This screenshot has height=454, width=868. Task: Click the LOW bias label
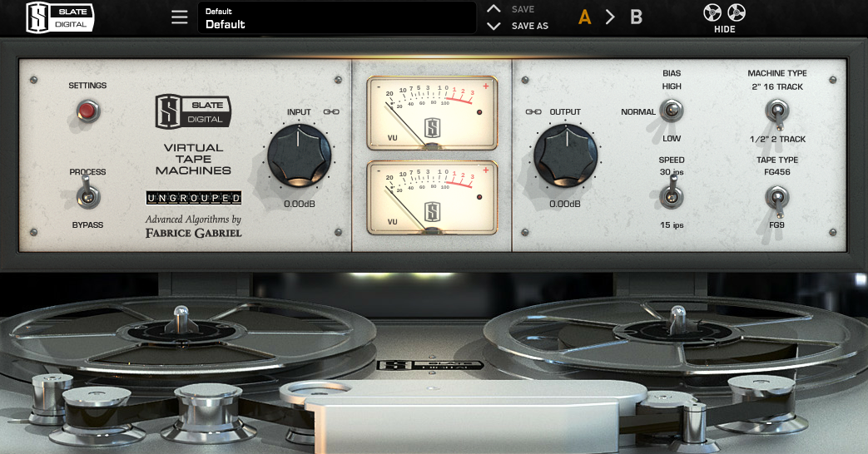[672, 138]
